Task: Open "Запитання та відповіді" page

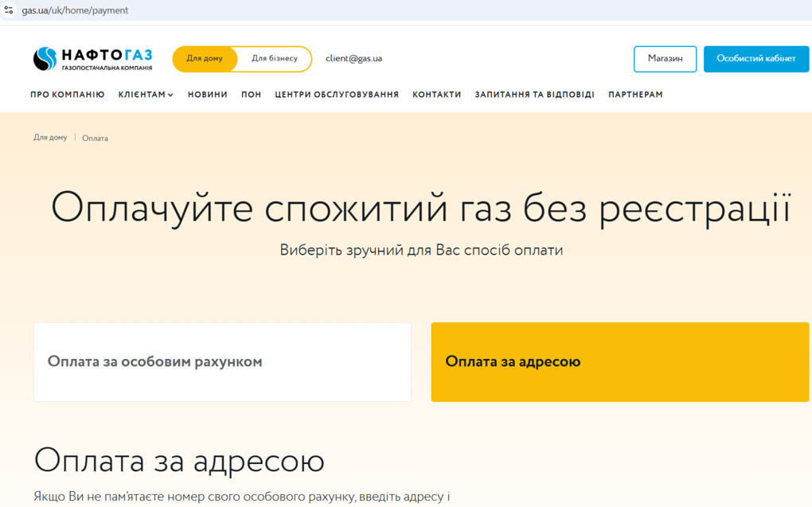Action: click(534, 95)
